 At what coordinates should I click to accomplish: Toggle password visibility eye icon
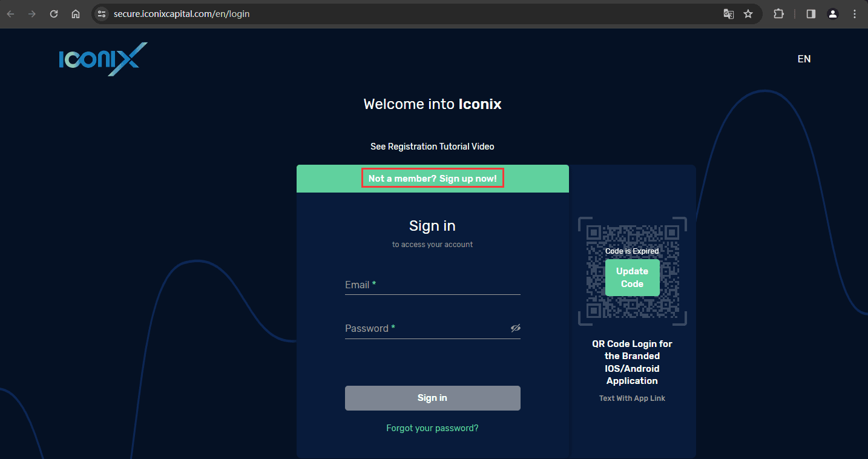click(x=515, y=328)
